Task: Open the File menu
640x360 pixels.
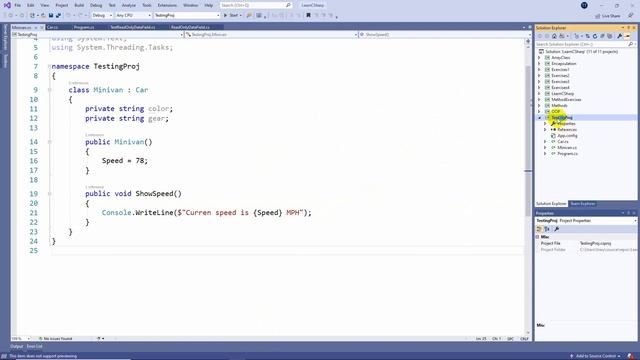Action: point(18,5)
